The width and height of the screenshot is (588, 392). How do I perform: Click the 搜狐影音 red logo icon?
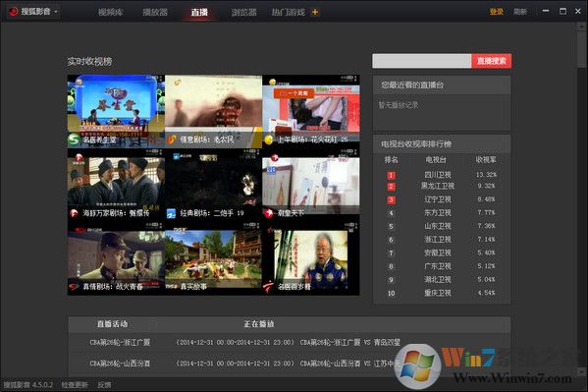coord(14,12)
